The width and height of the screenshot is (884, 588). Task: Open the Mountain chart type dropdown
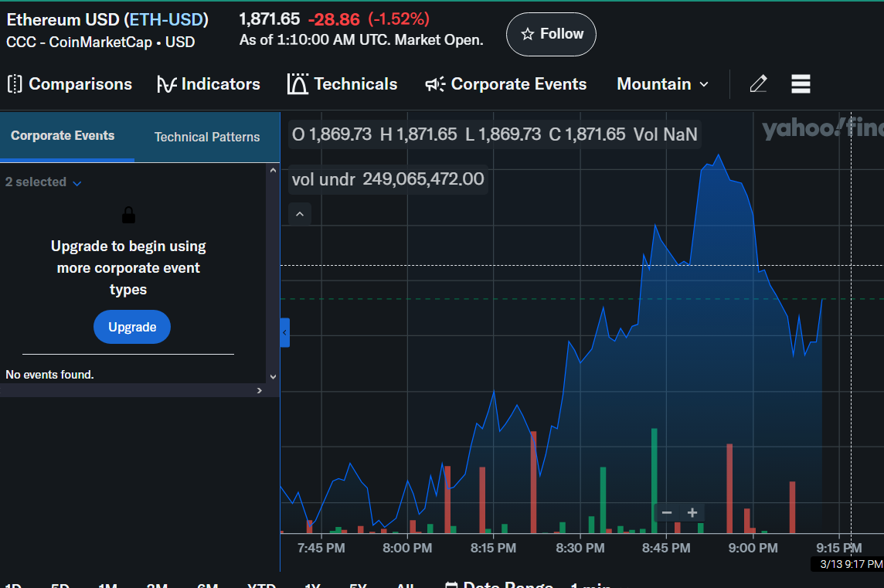(x=662, y=84)
